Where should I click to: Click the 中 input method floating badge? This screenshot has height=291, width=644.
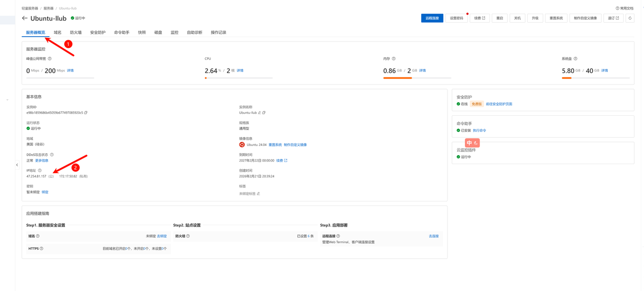472,143
